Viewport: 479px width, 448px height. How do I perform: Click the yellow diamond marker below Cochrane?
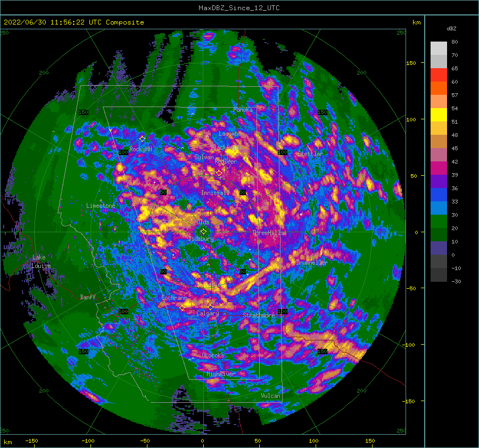[182, 308]
